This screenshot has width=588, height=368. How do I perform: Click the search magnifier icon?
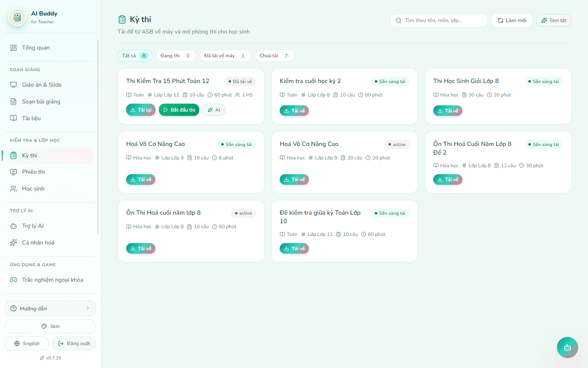(399, 20)
